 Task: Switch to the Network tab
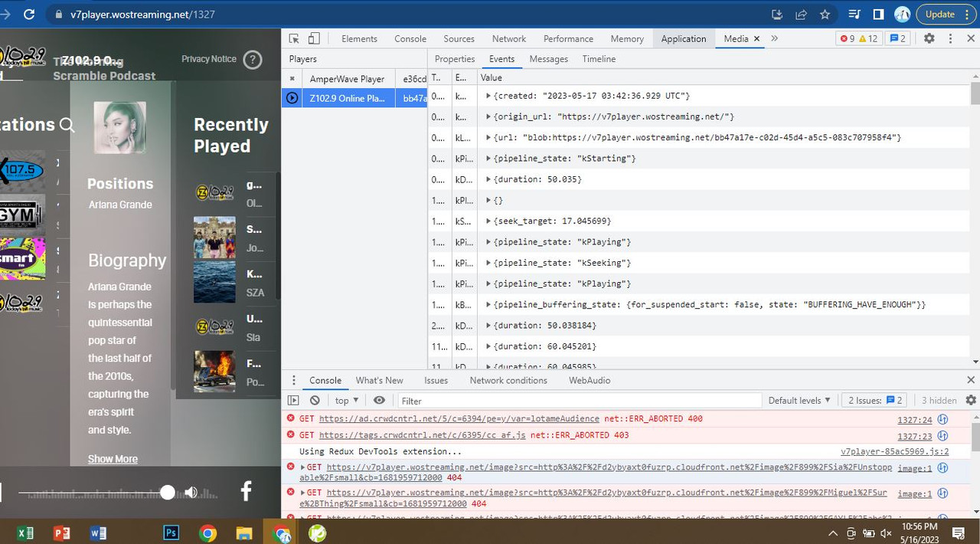point(509,38)
